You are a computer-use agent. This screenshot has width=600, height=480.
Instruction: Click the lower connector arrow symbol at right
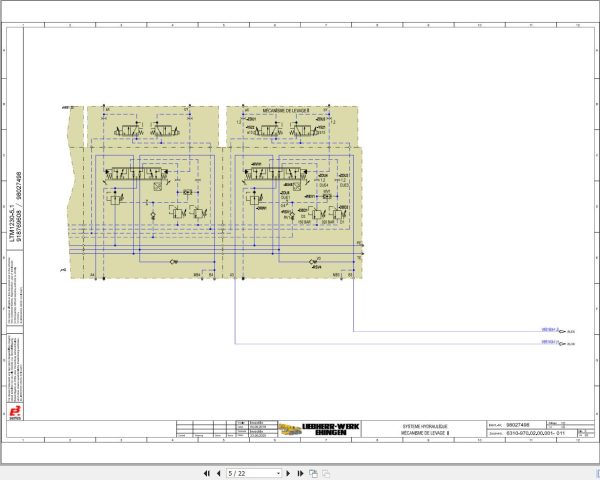click(562, 344)
